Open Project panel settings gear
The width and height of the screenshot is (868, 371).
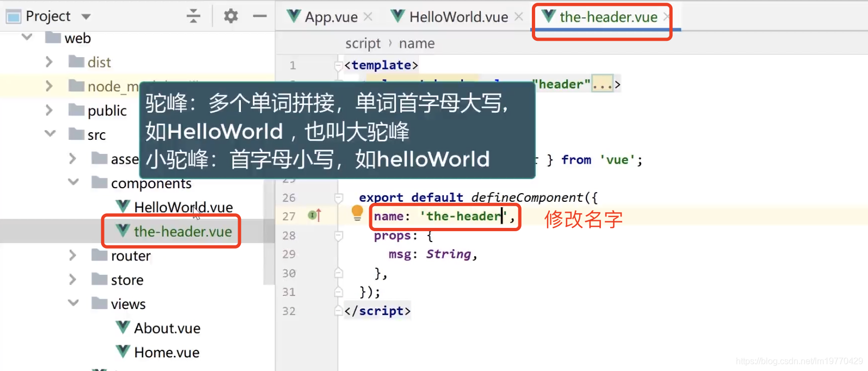pyautogui.click(x=231, y=16)
